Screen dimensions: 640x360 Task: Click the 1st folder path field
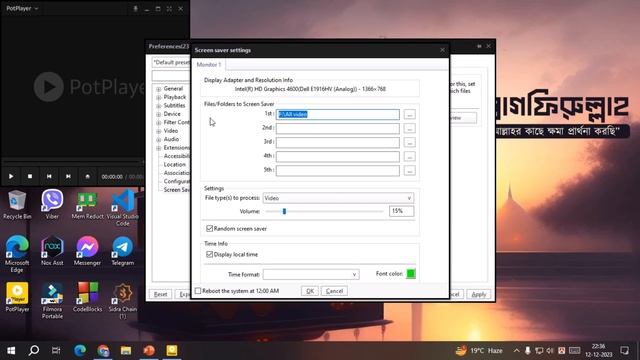338,114
